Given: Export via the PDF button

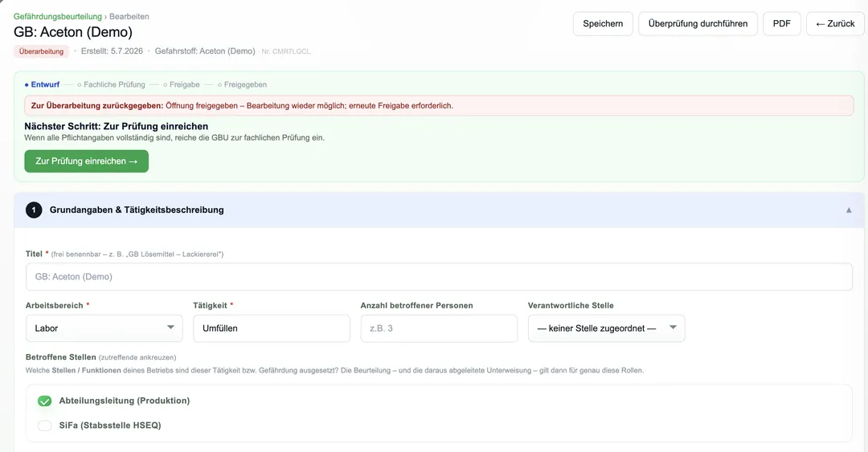Looking at the screenshot, I should tap(782, 24).
